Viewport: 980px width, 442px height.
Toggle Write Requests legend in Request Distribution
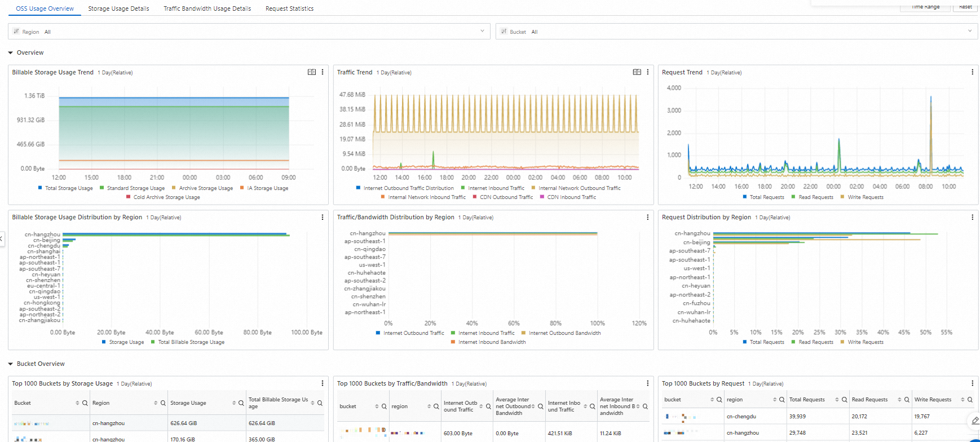(862, 342)
